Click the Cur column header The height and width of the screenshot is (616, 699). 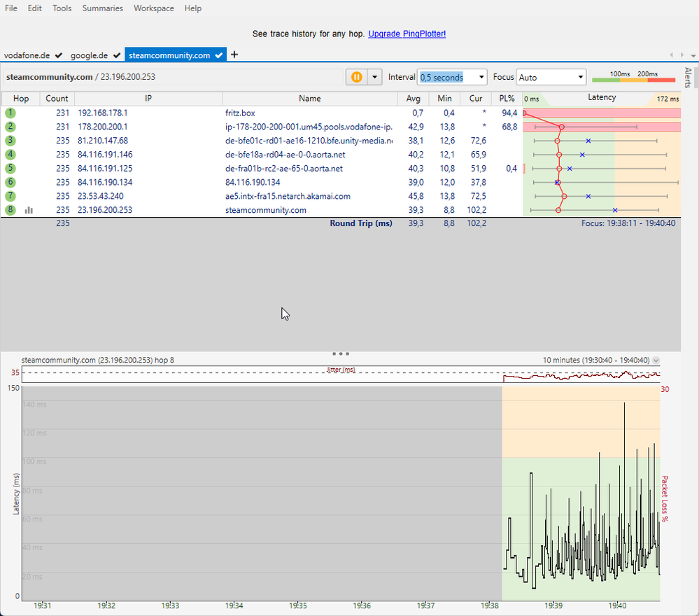tap(476, 99)
